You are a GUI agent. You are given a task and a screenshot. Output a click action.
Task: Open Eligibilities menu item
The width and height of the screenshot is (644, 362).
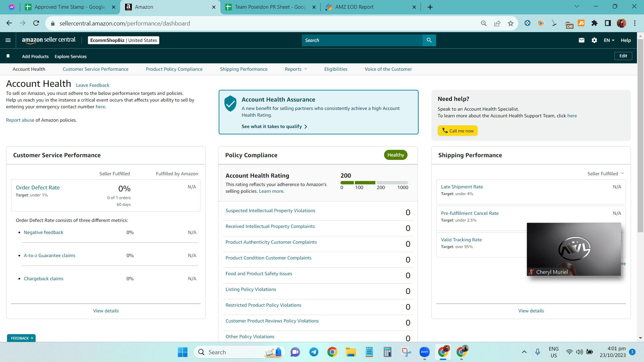[336, 69]
